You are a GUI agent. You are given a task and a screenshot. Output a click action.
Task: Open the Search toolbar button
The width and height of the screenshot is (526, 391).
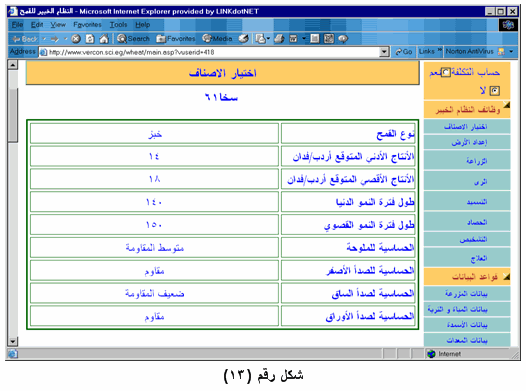(133, 39)
